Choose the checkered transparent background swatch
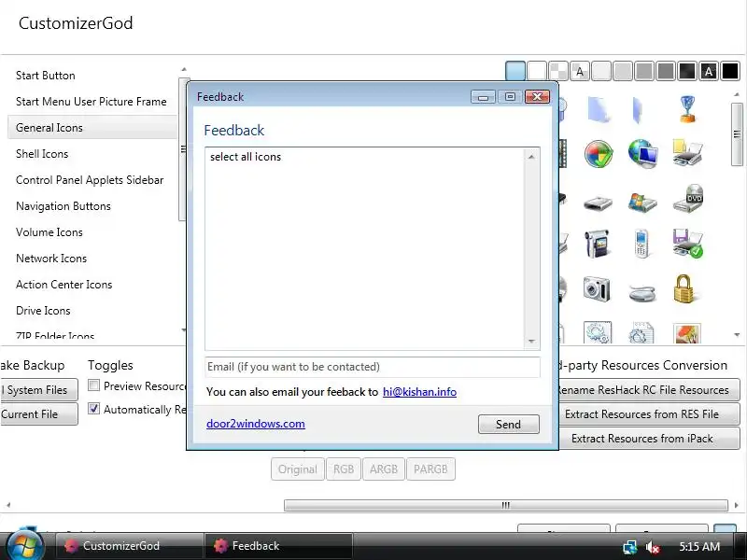This screenshot has width=747, height=560. click(x=557, y=71)
